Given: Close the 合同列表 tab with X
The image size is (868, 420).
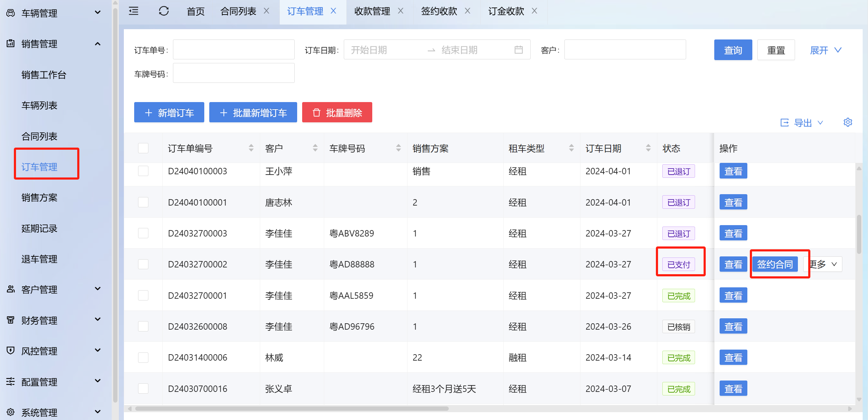Looking at the screenshot, I should 266,11.
